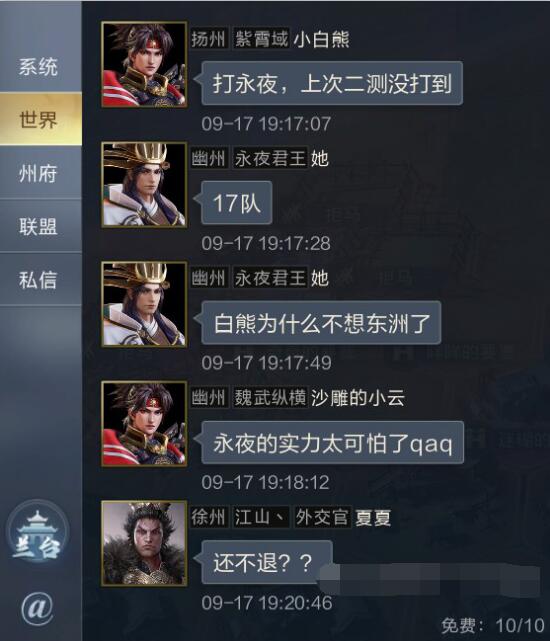The height and width of the screenshot is (641, 550).
Task: Select the 世界 channel tab
Action: 38,119
